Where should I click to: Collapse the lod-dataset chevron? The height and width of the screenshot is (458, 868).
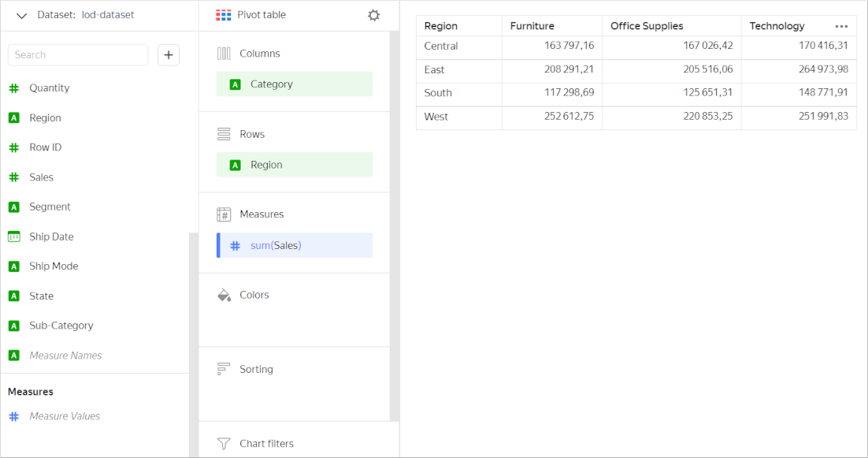click(21, 16)
